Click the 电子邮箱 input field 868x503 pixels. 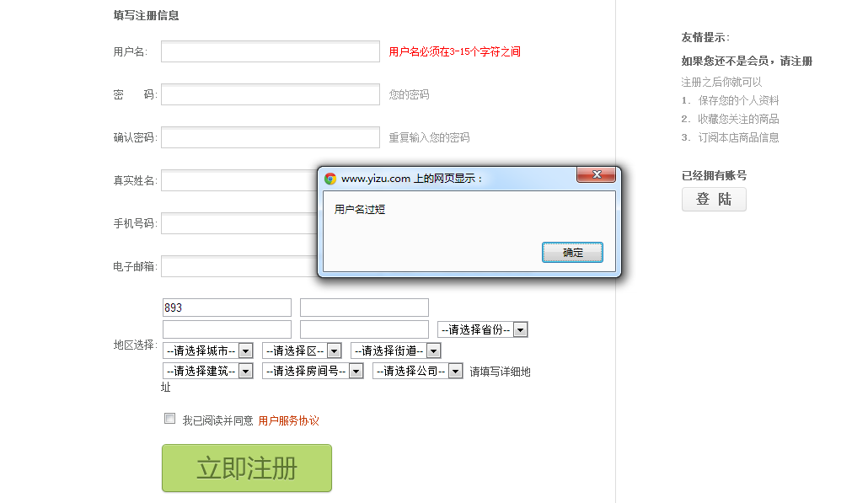click(x=238, y=266)
